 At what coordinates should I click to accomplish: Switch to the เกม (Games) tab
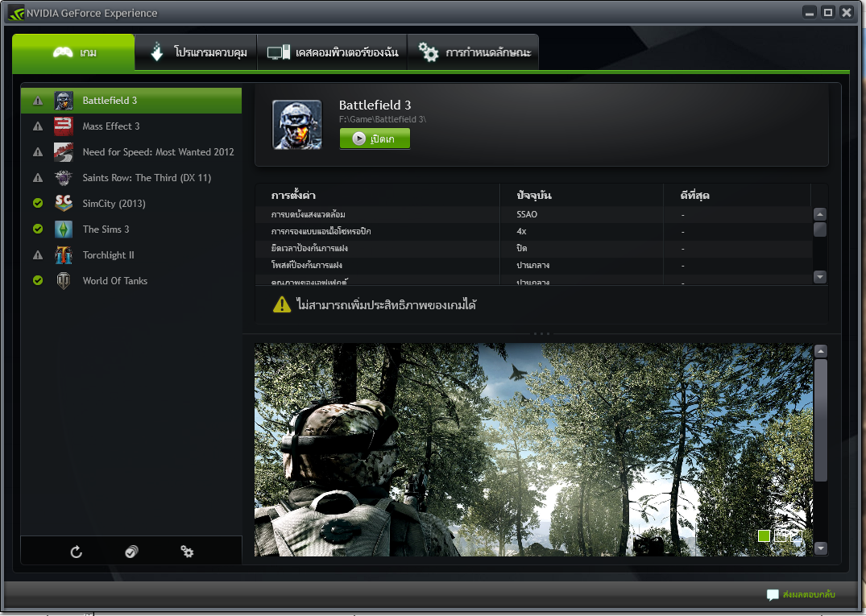pyautogui.click(x=73, y=52)
